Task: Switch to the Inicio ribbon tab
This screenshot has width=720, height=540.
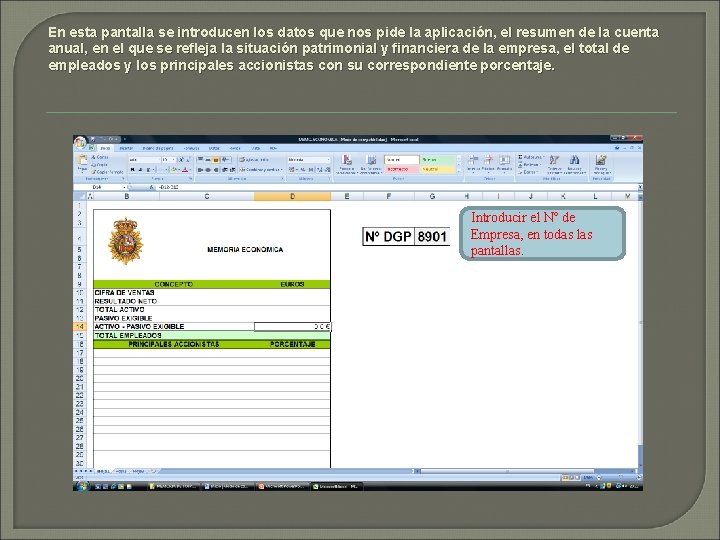Action: tap(105, 148)
